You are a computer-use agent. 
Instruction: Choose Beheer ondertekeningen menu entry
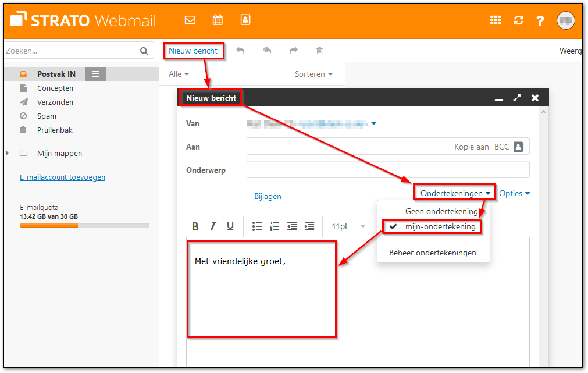[x=433, y=252]
